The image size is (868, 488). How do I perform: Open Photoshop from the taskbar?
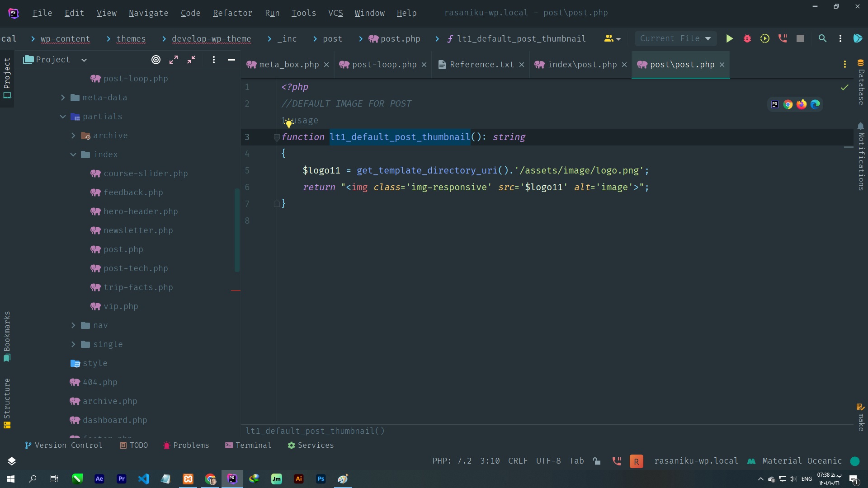[x=321, y=479]
